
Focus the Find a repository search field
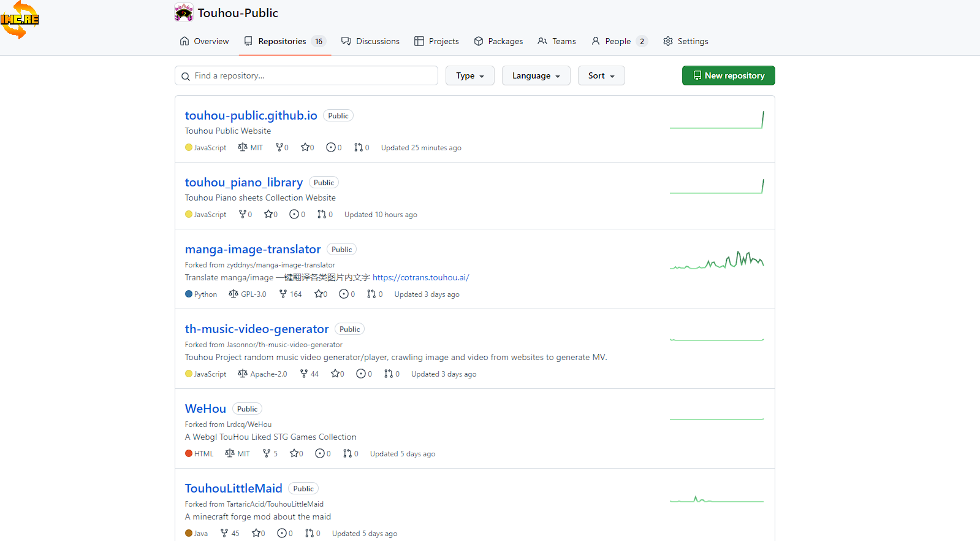click(306, 76)
